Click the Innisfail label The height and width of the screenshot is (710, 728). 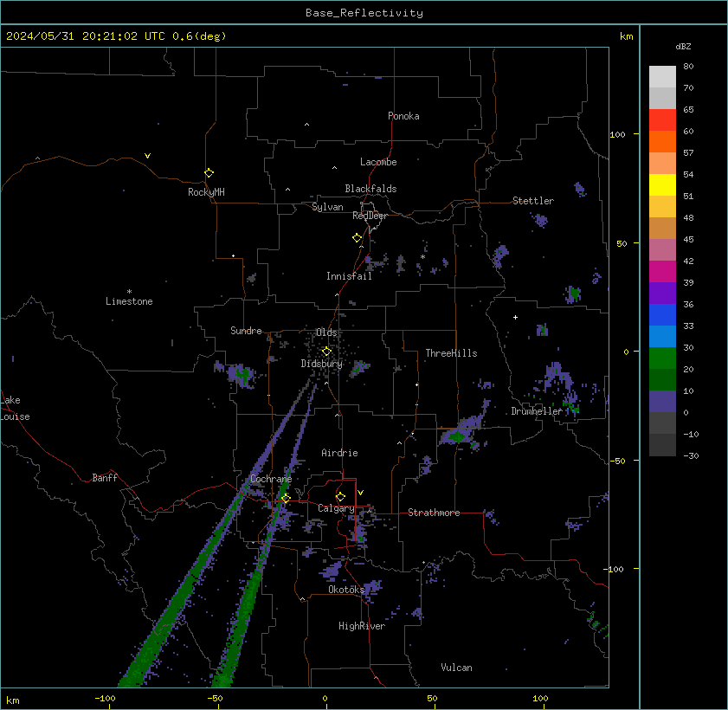click(349, 276)
